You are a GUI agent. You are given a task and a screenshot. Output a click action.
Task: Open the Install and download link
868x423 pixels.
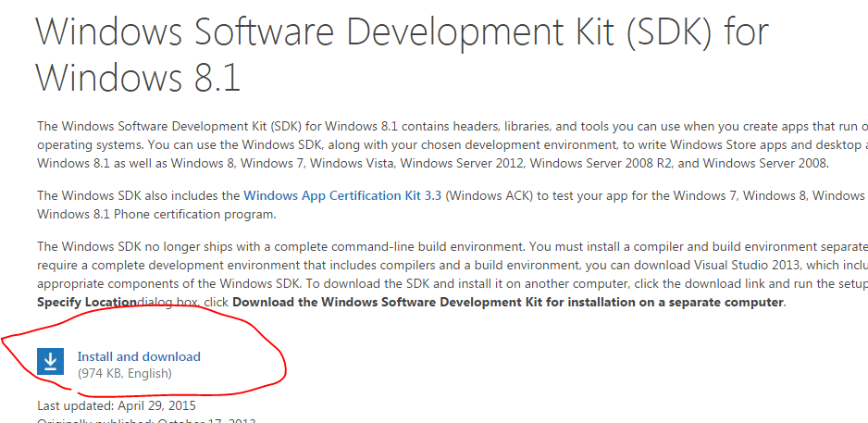coord(139,356)
